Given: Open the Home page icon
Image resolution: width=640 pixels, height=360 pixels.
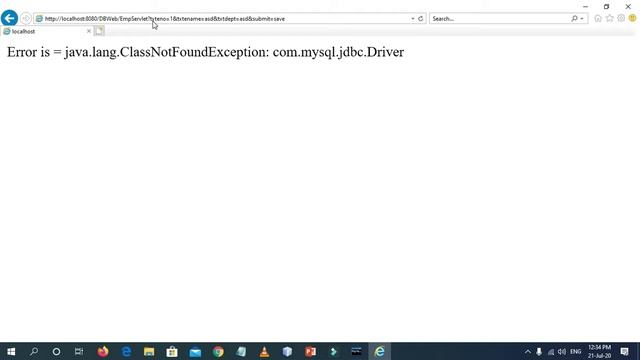Looking at the screenshot, I should point(598,18).
